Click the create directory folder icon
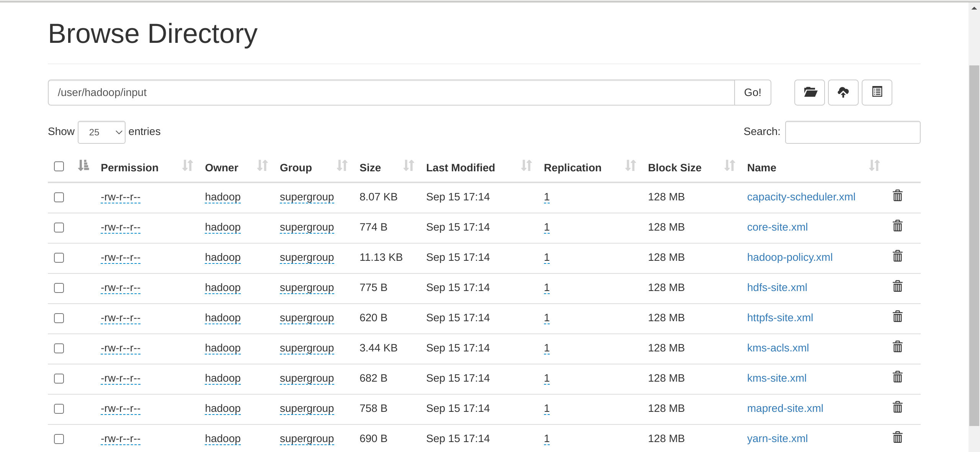980x452 pixels. click(809, 92)
